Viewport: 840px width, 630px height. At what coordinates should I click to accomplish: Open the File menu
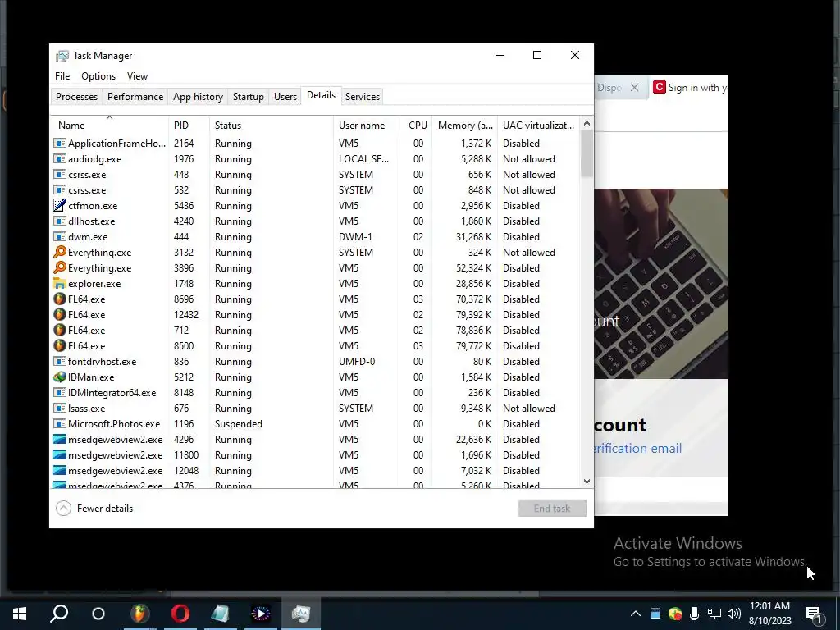coord(62,76)
